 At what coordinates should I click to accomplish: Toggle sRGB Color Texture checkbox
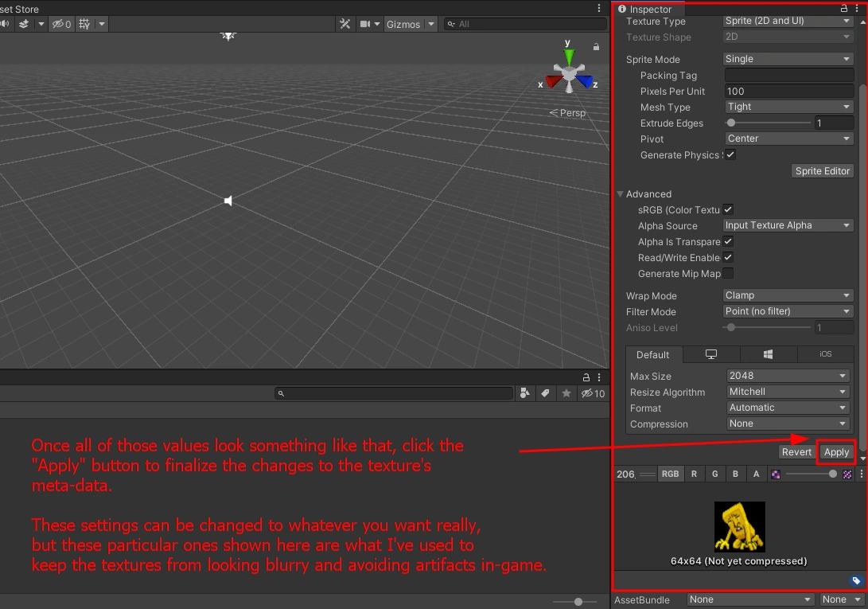(728, 209)
